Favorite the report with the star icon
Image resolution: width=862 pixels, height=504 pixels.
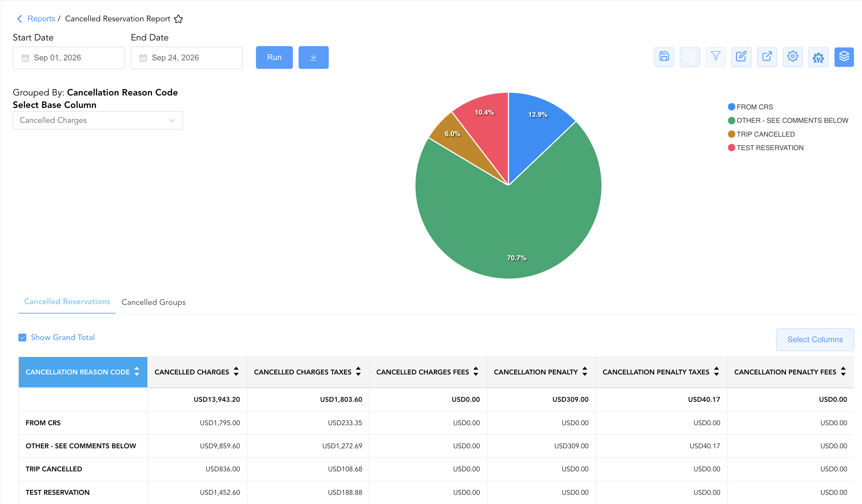[x=178, y=19]
